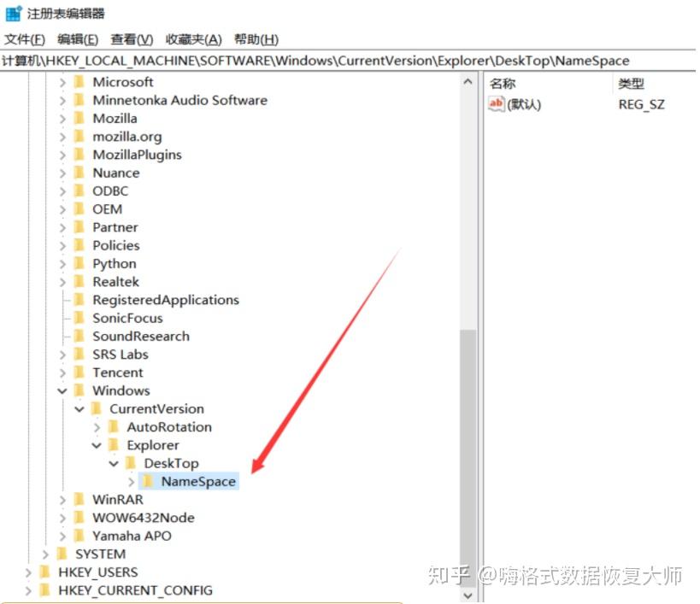The width and height of the screenshot is (700, 604).
Task: Click the SYSTEM folder icon
Action: [62, 554]
